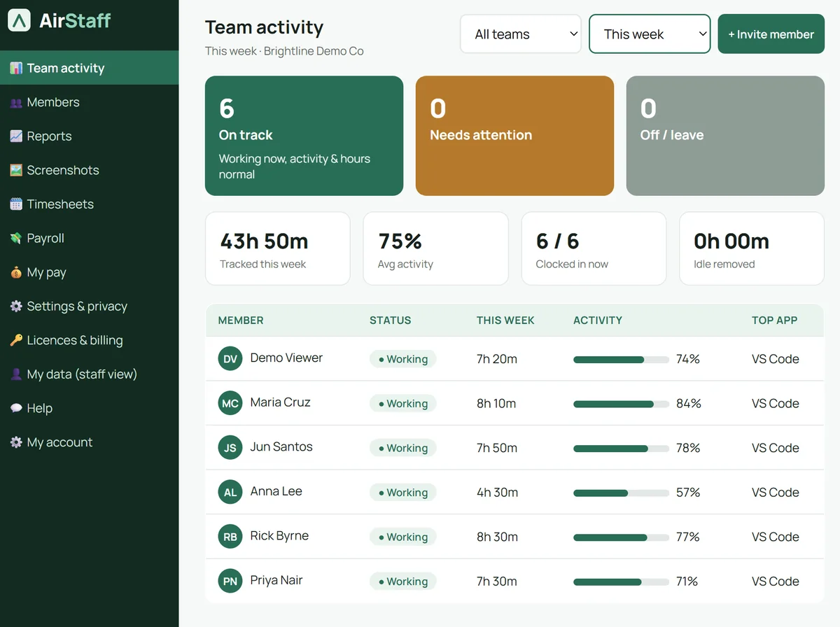Click the THIS WEEK column header
Viewport: 840px width, 627px height.
(505, 320)
